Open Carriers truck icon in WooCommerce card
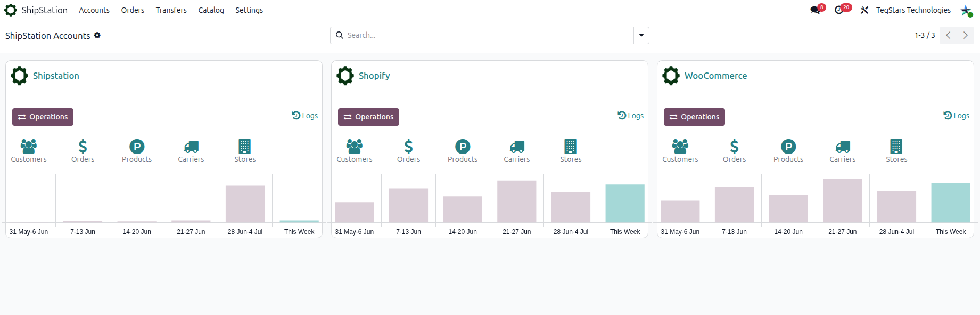This screenshot has width=980, height=315. (843, 147)
